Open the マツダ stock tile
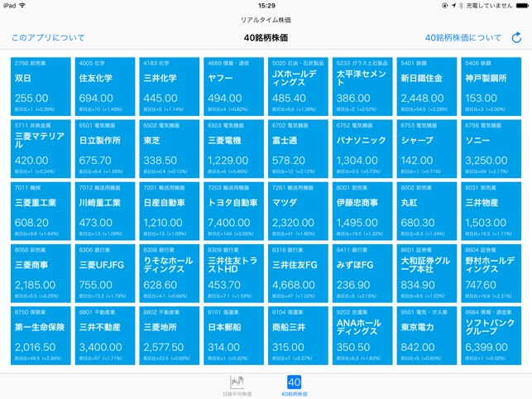The height and width of the screenshot is (399, 532). coord(298,211)
